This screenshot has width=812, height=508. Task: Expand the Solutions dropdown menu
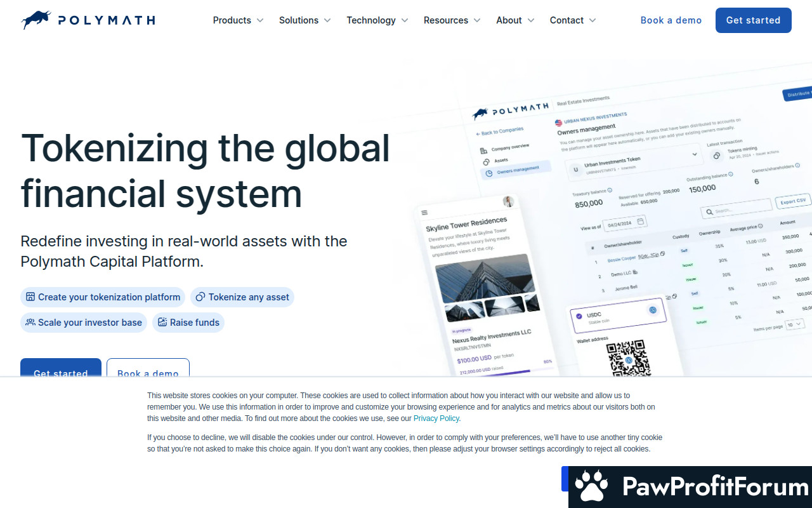(x=304, y=20)
